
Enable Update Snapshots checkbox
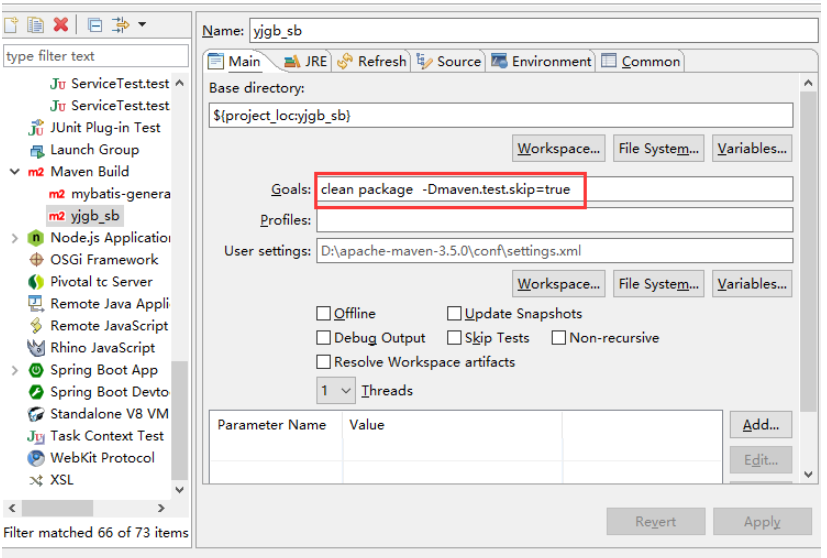pyautogui.click(x=454, y=314)
